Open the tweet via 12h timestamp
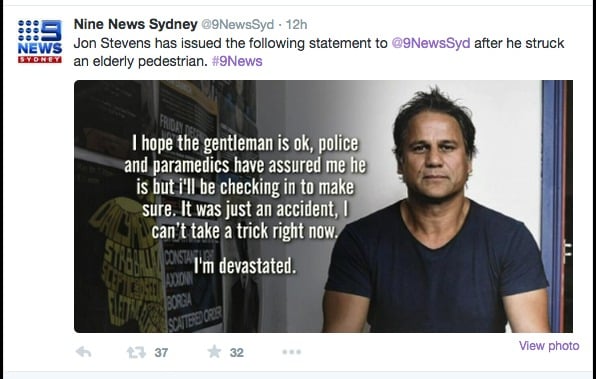The height and width of the screenshot is (379, 596). pyautogui.click(x=296, y=25)
